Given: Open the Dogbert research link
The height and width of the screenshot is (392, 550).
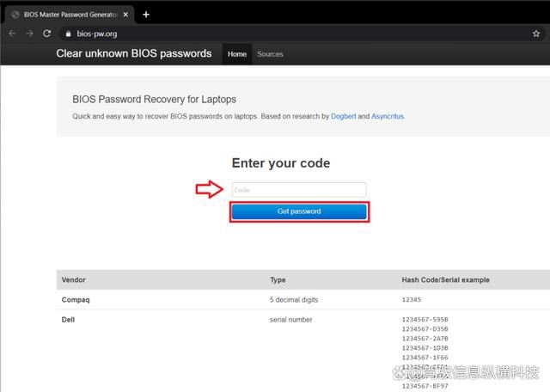Looking at the screenshot, I should [x=344, y=116].
